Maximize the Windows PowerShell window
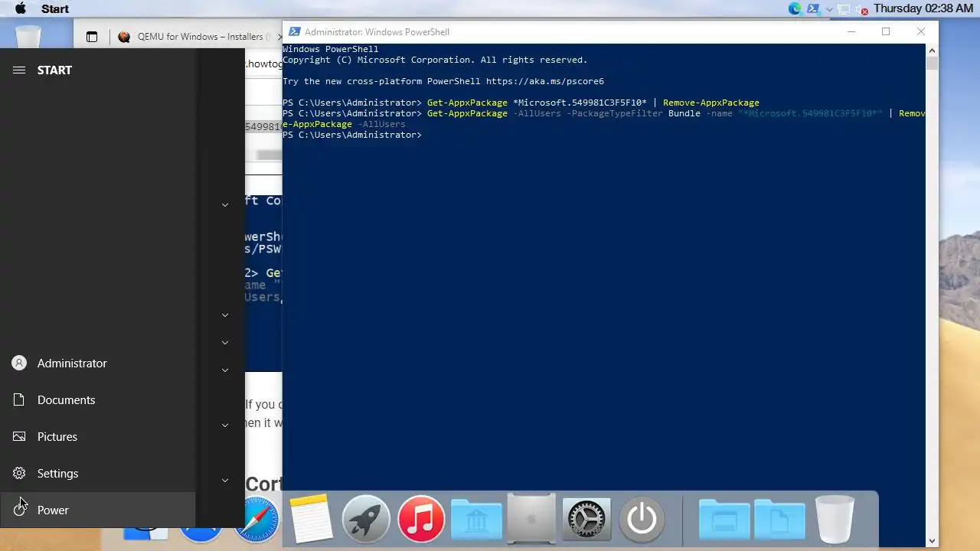The width and height of the screenshot is (980, 551). coord(886,31)
